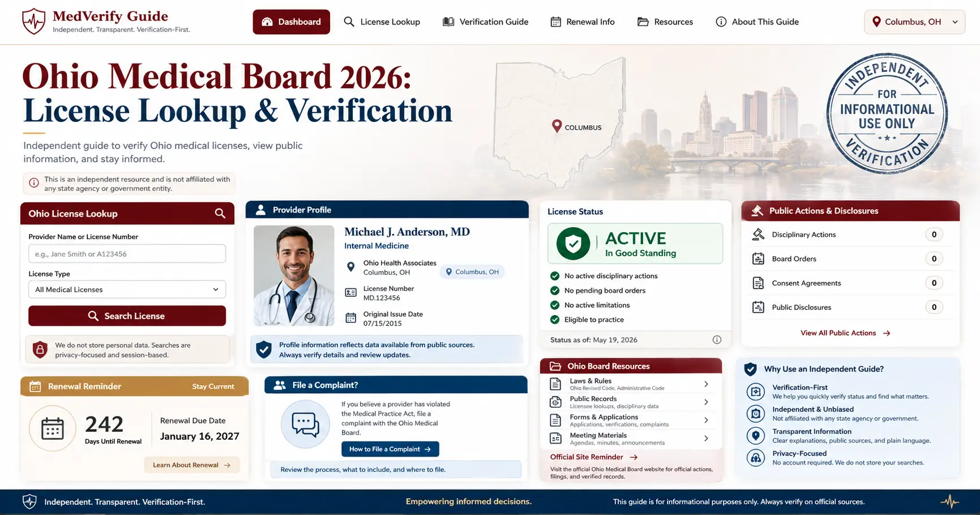Click the No pending board orders checkmark
980x515 pixels.
[x=555, y=291]
